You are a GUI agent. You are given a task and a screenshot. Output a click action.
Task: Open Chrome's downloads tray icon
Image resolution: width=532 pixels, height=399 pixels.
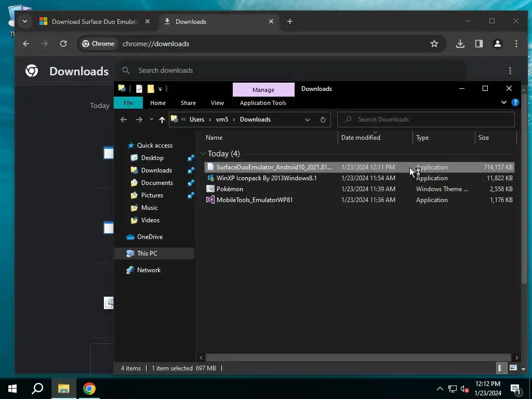[460, 44]
